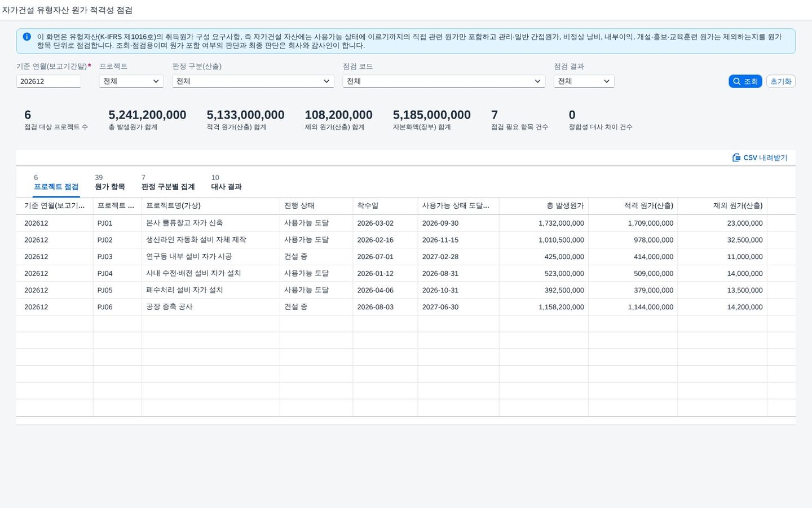Image resolution: width=812 pixels, height=508 pixels.
Task: Open the 점검 코드 dropdown list
Action: (444, 81)
